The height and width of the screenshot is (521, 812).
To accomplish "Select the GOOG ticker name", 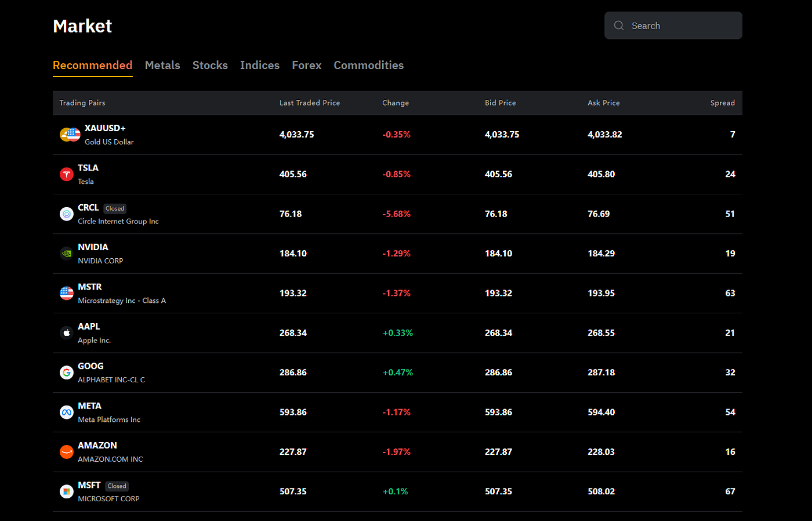I will click(x=90, y=366).
